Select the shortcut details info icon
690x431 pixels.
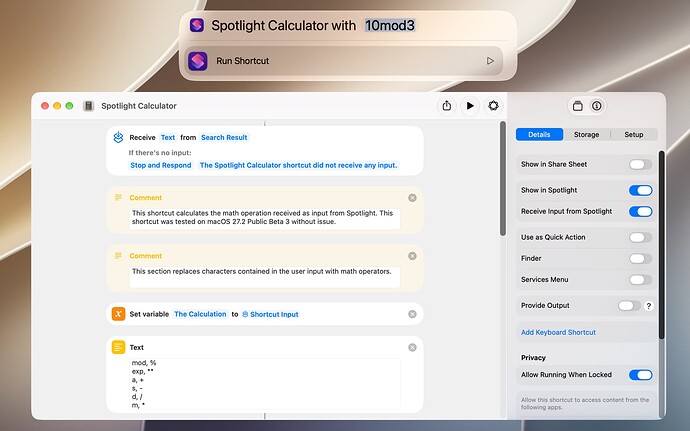click(597, 106)
